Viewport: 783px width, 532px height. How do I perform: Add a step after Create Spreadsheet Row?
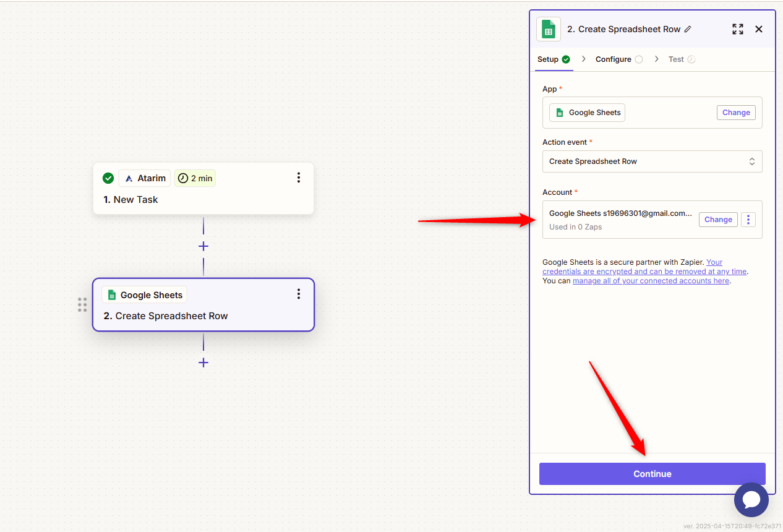(203, 363)
